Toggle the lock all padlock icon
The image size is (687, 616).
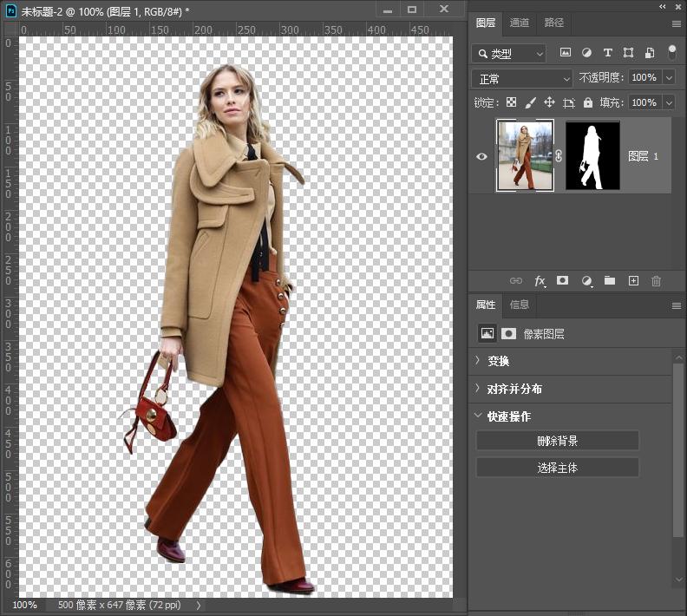point(588,102)
